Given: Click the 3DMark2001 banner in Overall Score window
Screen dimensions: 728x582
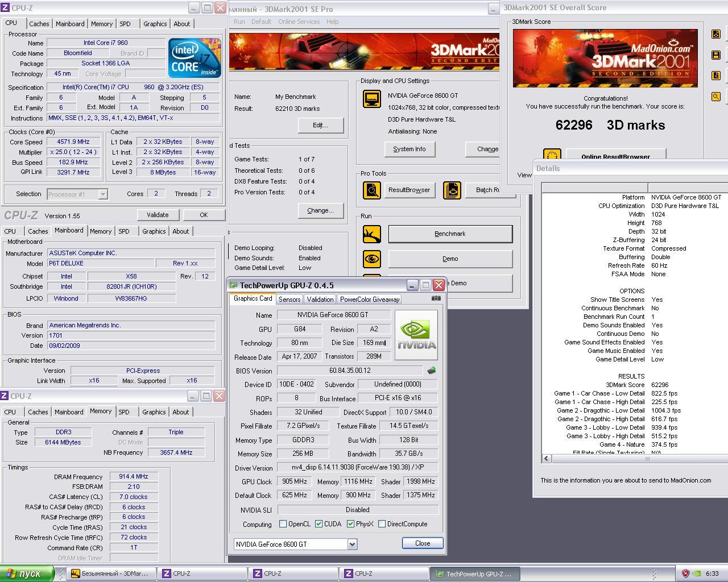Looking at the screenshot, I should pyautogui.click(x=605, y=58).
